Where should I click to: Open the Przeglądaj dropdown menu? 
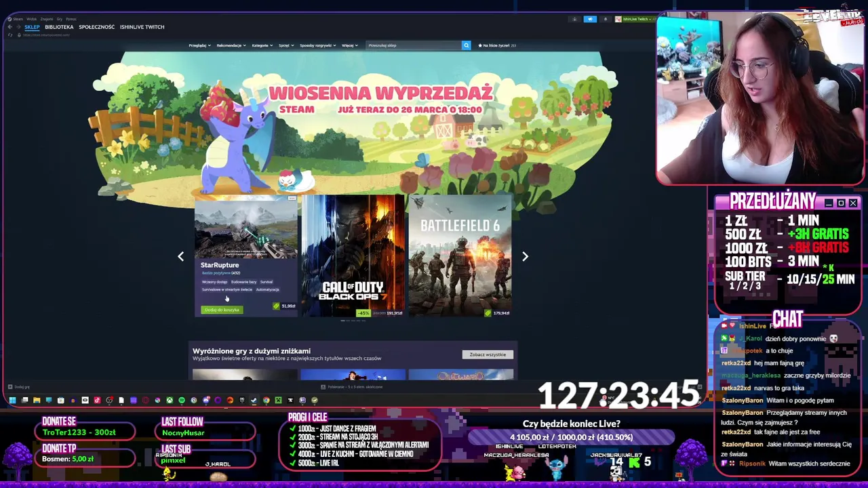[x=200, y=45]
